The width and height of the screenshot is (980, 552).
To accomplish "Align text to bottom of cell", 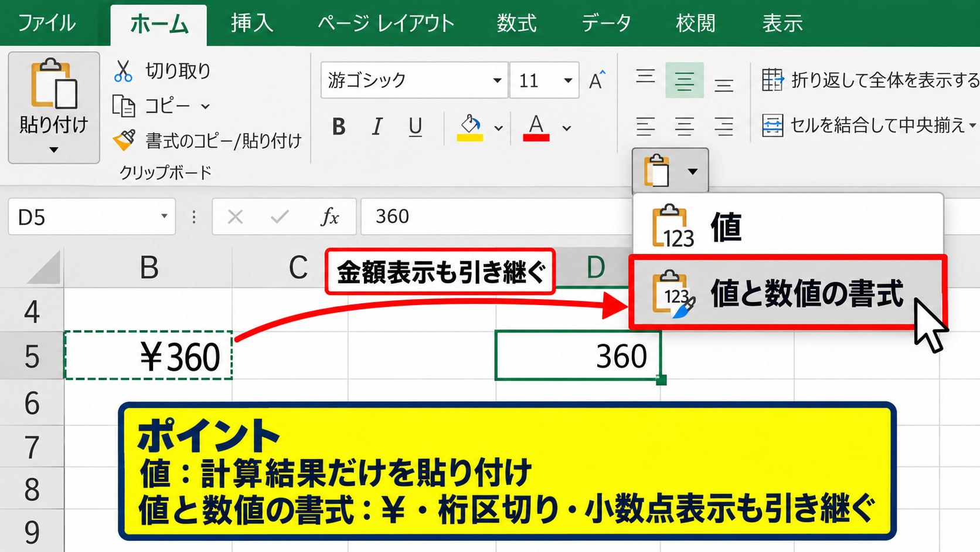I will pos(724,84).
